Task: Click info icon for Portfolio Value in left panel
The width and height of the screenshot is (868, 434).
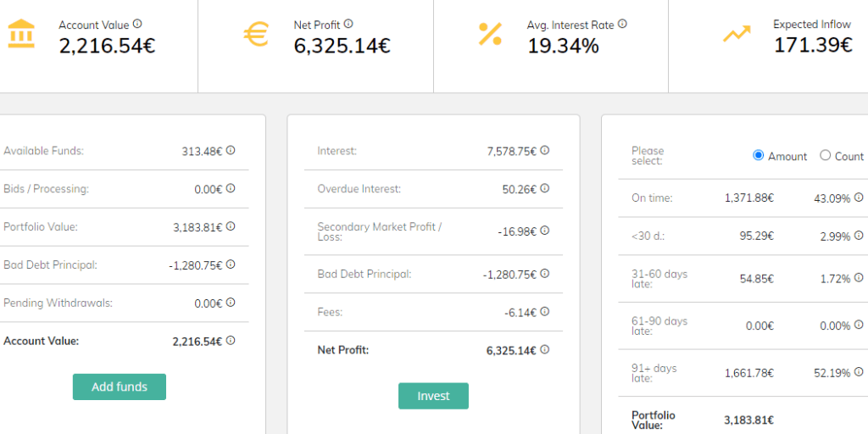Action: (231, 226)
